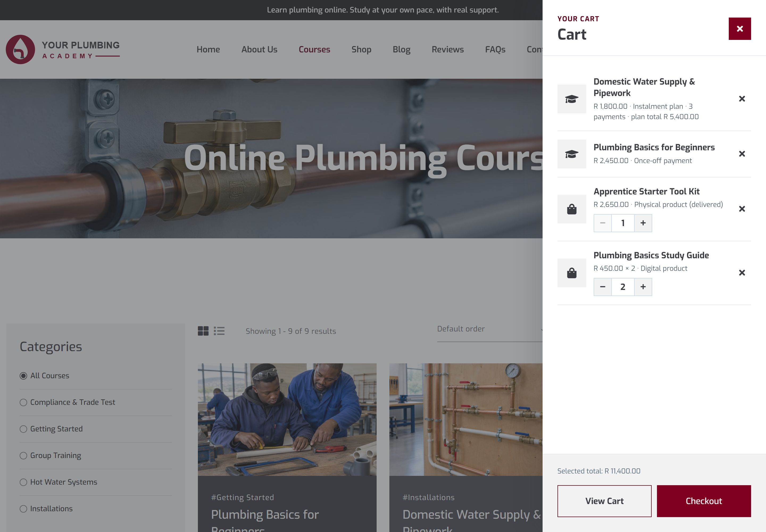Click View Cart button
Viewport: 766px width, 532px height.
click(x=604, y=501)
